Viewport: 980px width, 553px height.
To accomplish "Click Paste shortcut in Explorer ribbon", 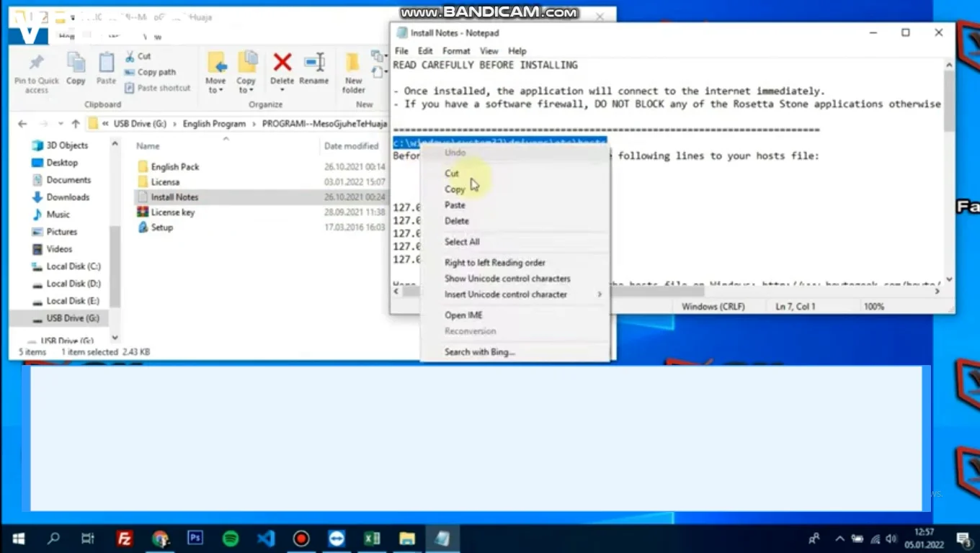I will click(x=157, y=88).
